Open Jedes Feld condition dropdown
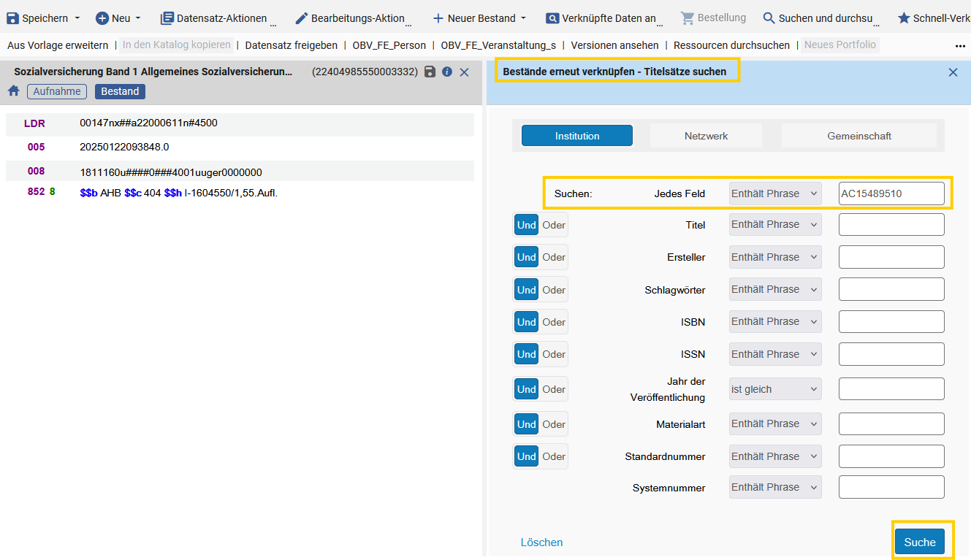Viewport: 971px width, 560px height. pos(775,193)
